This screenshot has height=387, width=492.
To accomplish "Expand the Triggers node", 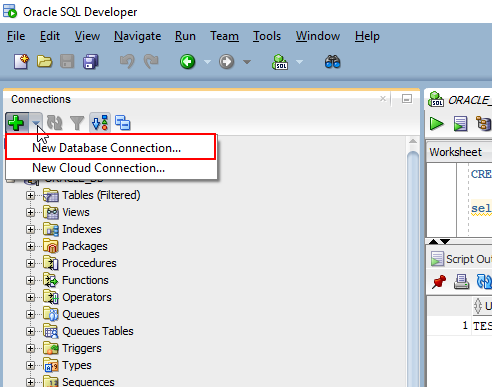I will pyautogui.click(x=30, y=348).
